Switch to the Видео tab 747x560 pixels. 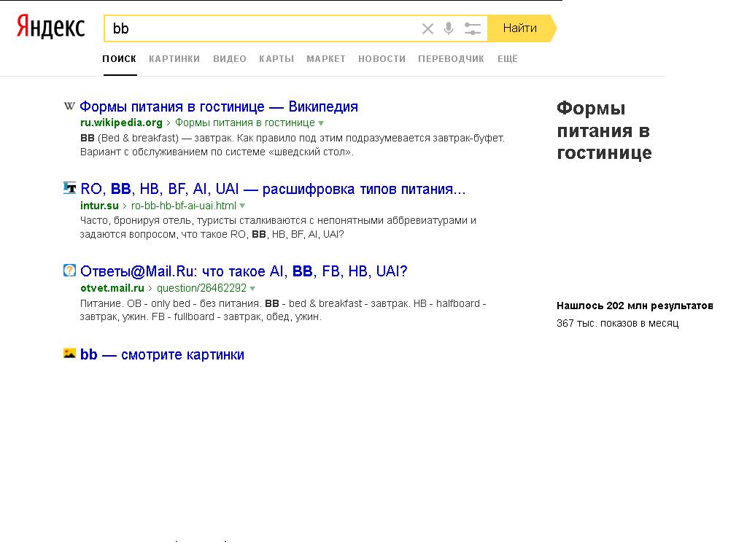click(230, 58)
